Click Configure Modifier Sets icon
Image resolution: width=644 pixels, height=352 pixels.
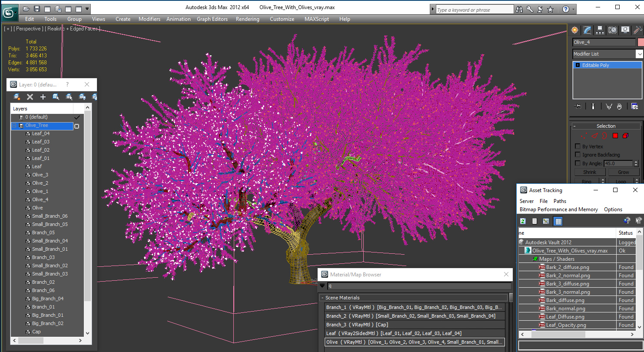point(634,106)
